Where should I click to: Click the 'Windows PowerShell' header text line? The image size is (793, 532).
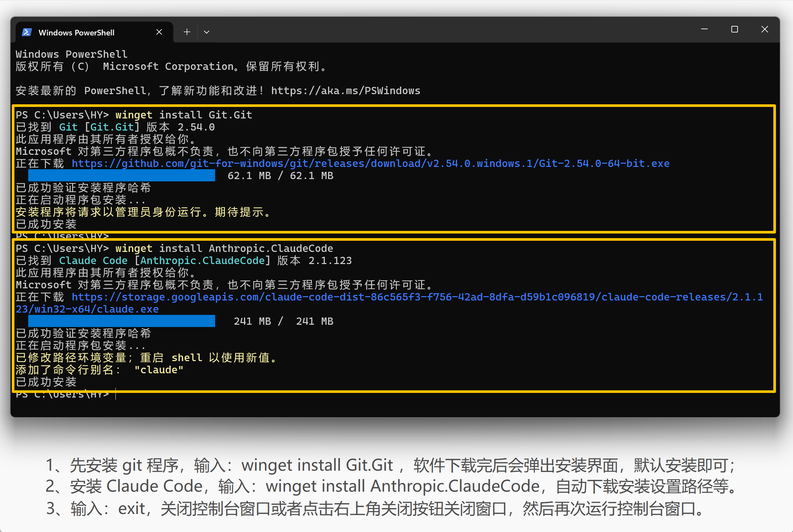[71, 54]
